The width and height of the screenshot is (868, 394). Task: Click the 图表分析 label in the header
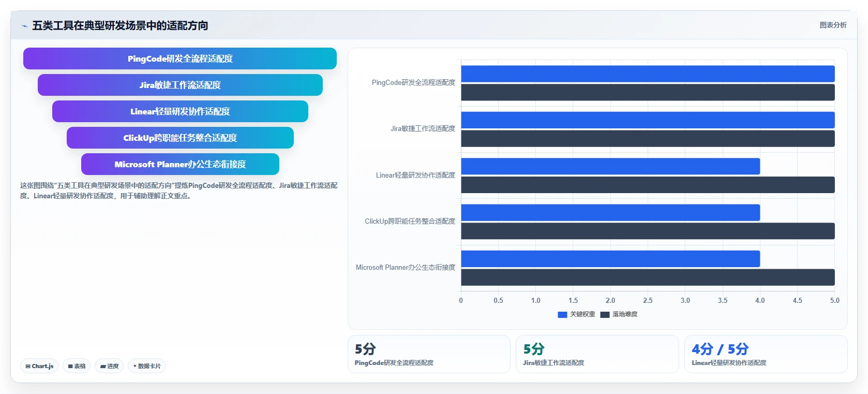[x=833, y=25]
